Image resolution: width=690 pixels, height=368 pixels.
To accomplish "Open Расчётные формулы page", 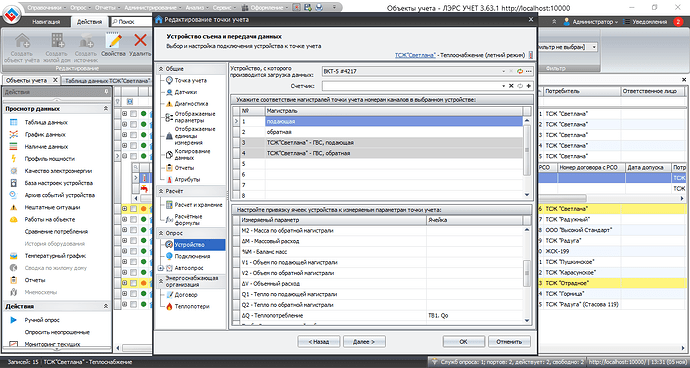I will coord(188,219).
